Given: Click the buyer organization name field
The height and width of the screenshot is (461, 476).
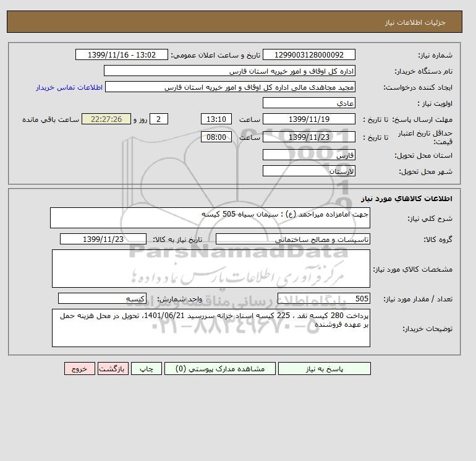Looking at the screenshot, I should pyautogui.click(x=229, y=71).
